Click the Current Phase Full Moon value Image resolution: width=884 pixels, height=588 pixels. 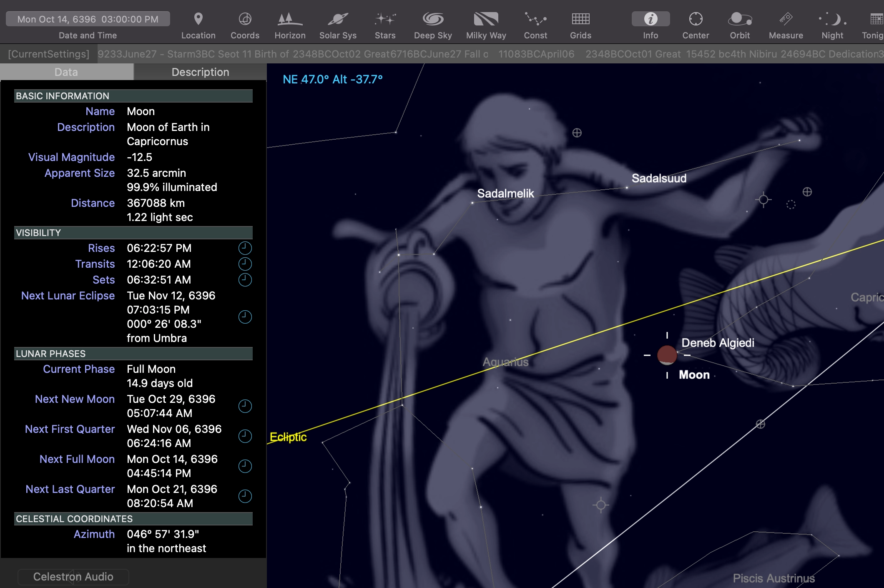(151, 369)
